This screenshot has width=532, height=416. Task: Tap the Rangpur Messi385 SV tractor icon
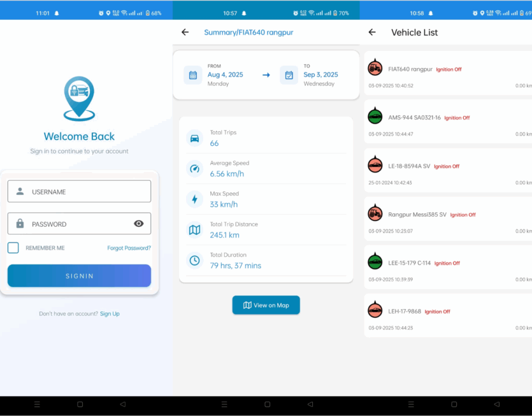coord(375,213)
